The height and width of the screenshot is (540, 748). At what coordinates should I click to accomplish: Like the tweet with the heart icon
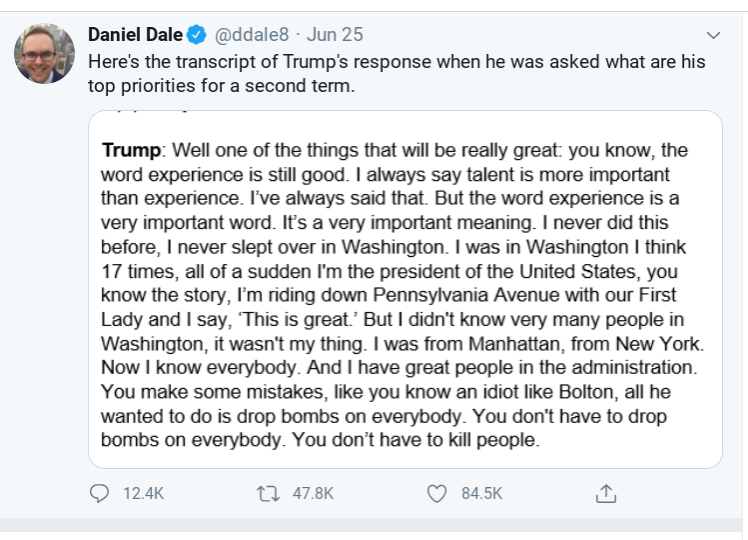click(x=436, y=493)
